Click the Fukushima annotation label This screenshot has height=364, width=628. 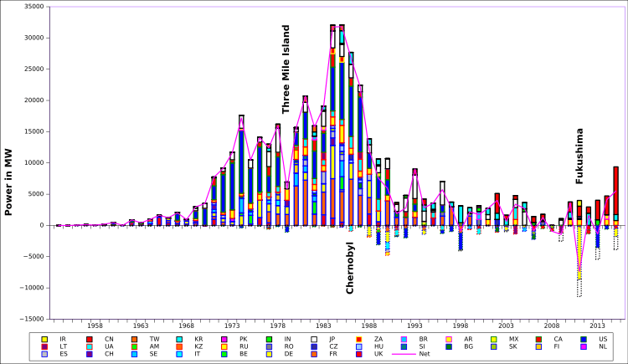pyautogui.click(x=579, y=156)
